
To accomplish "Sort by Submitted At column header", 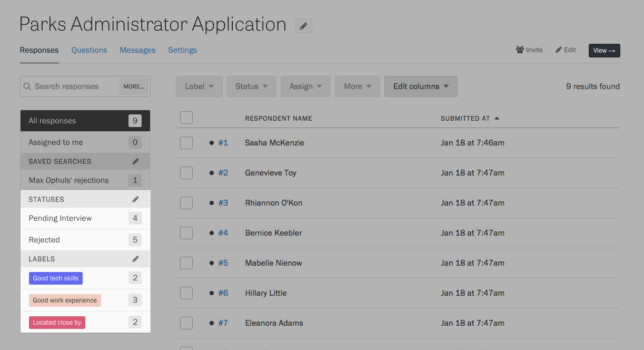I will pos(465,119).
